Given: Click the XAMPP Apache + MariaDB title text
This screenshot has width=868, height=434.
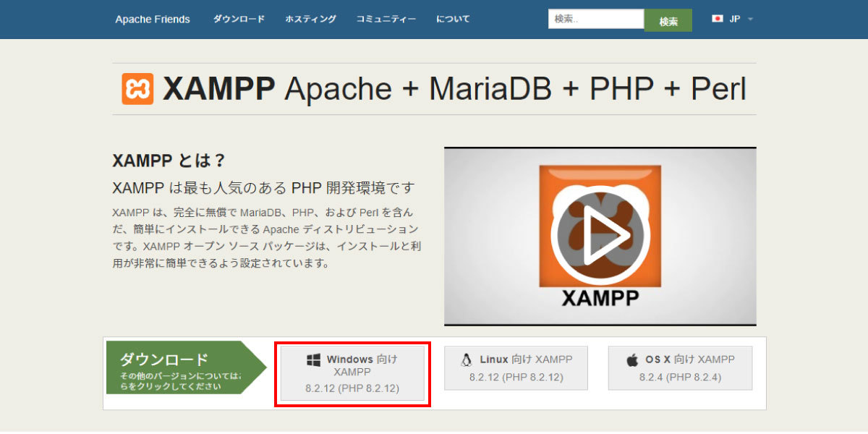Looking at the screenshot, I should 454,89.
